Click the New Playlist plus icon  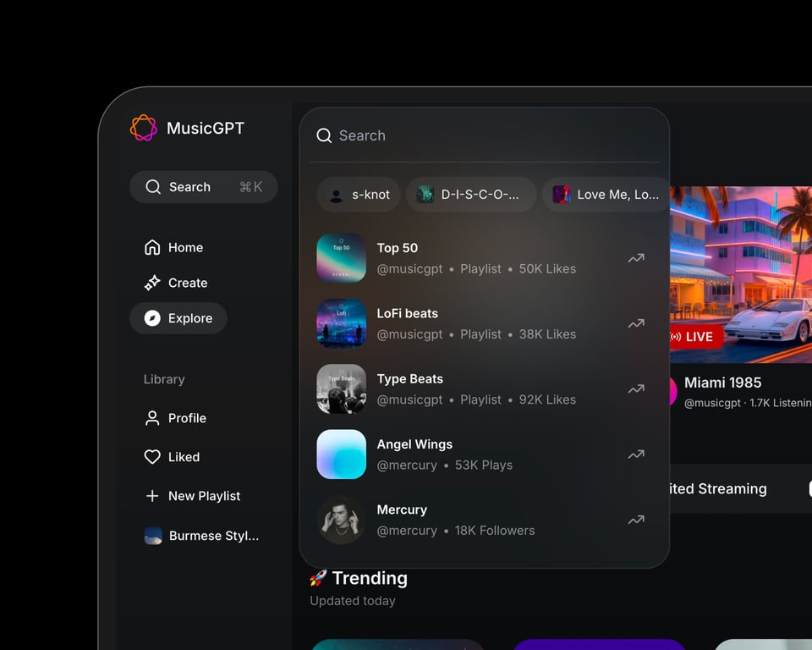point(152,496)
